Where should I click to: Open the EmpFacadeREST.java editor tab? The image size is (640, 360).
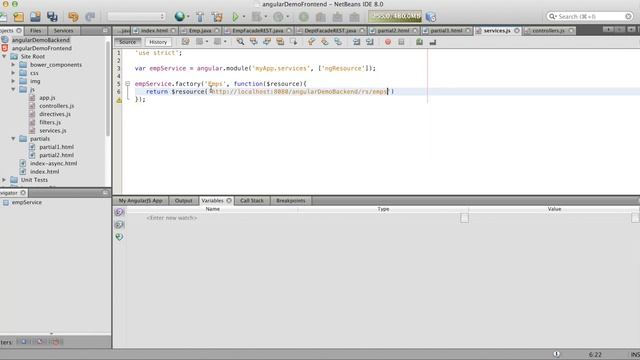(258, 31)
